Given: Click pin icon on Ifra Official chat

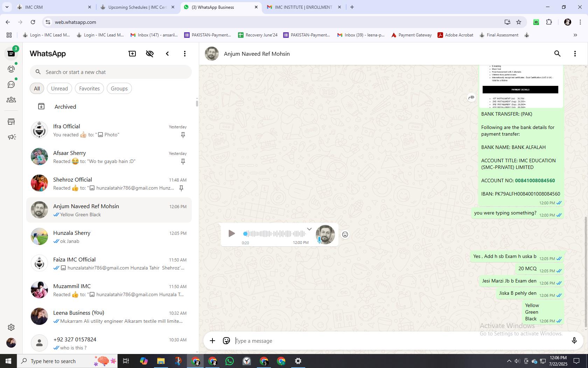Looking at the screenshot, I should point(183,135).
